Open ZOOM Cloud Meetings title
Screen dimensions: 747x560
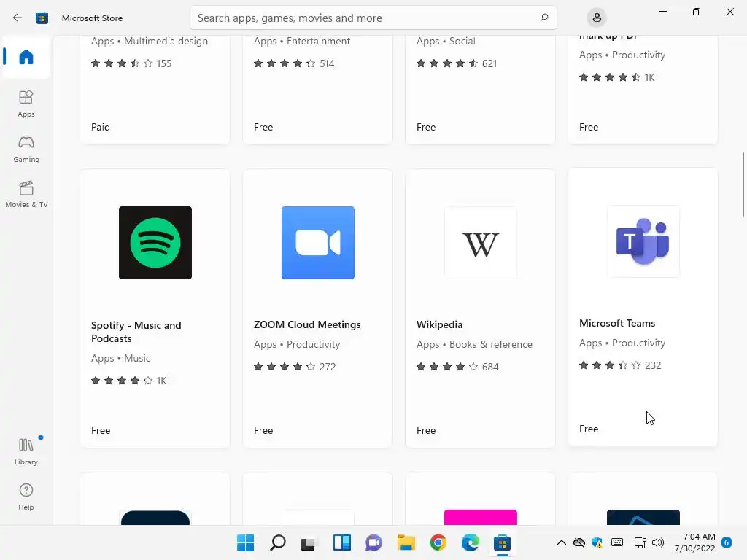[x=307, y=324]
